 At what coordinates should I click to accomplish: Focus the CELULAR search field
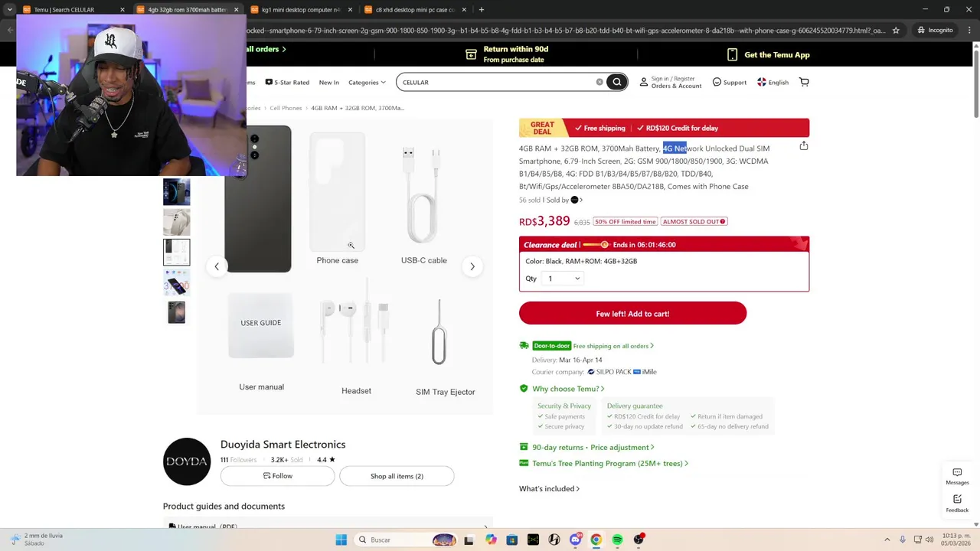pos(498,82)
